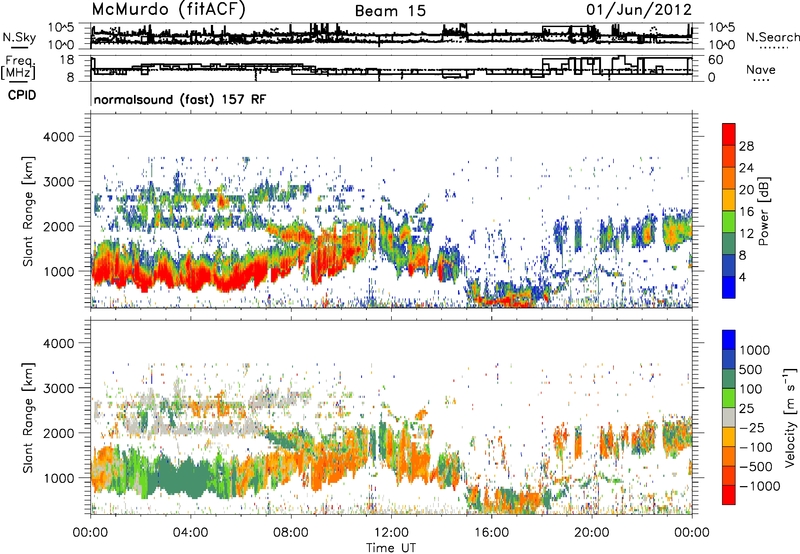Click the "20" power colorbar label
Viewport: 800px width, 554px height.
(746, 190)
